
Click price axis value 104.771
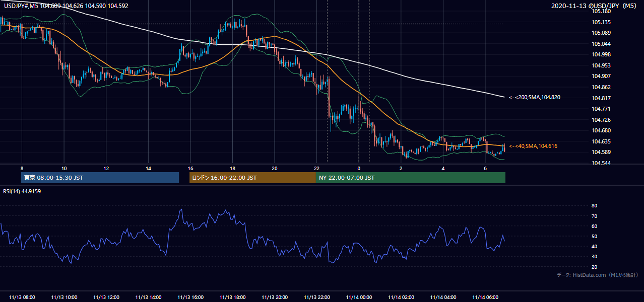coord(601,109)
